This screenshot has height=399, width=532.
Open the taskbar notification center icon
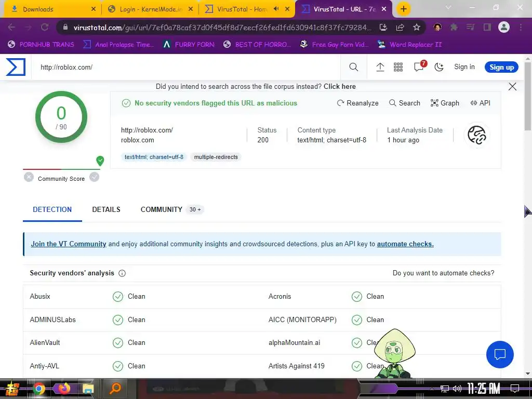pyautogui.click(x=515, y=389)
